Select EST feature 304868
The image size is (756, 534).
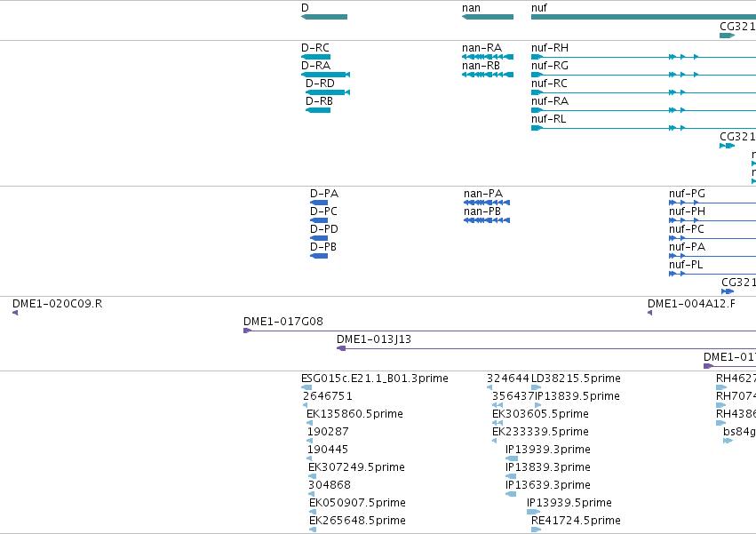point(312,494)
